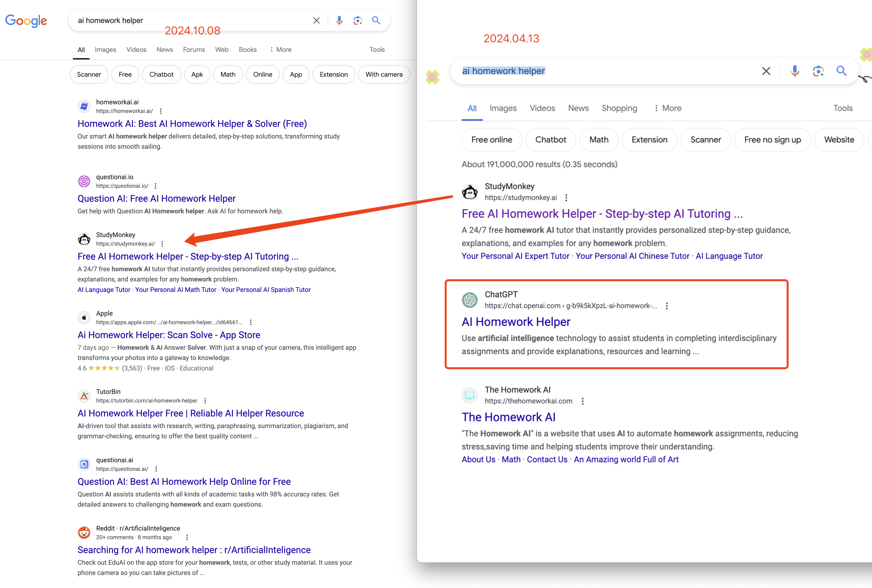Open options menu beside questionai.io URL
The image size is (872, 588).
(x=155, y=186)
